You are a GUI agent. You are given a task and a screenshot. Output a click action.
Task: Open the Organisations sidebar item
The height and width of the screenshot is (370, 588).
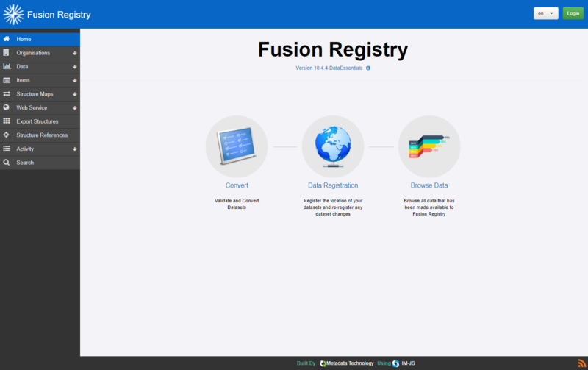point(40,53)
